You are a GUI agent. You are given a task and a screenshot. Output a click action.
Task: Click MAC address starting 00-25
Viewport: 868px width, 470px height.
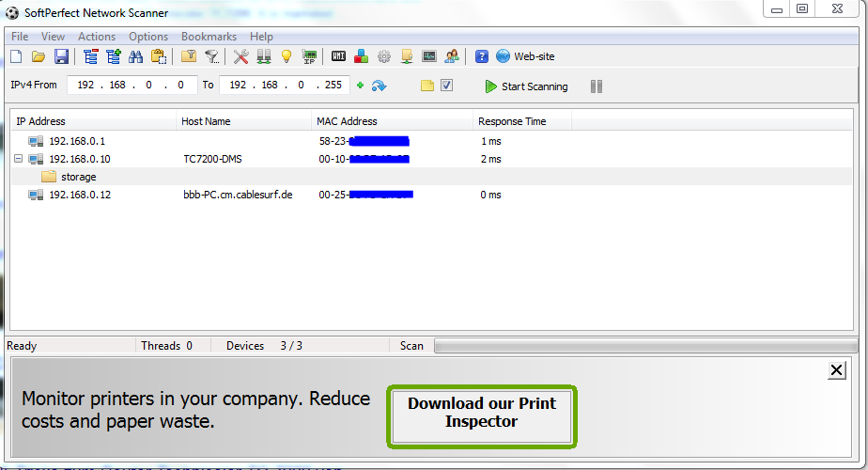click(x=366, y=195)
